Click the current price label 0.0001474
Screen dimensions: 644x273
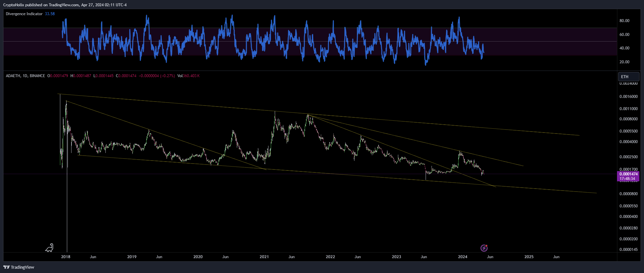point(628,174)
